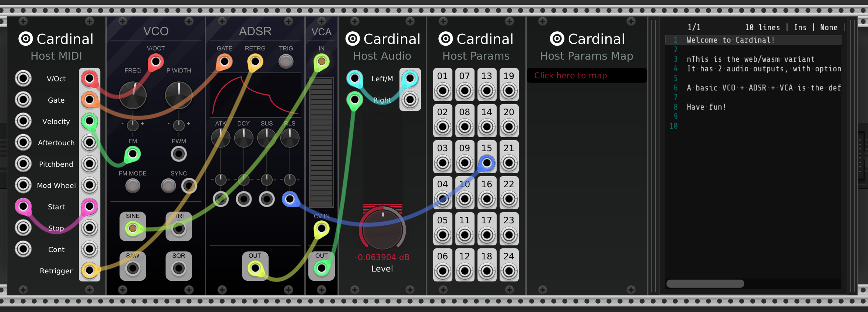The height and width of the screenshot is (312, 868).
Task: Click the Cont output jack on Host MIDI
Action: coord(90,249)
